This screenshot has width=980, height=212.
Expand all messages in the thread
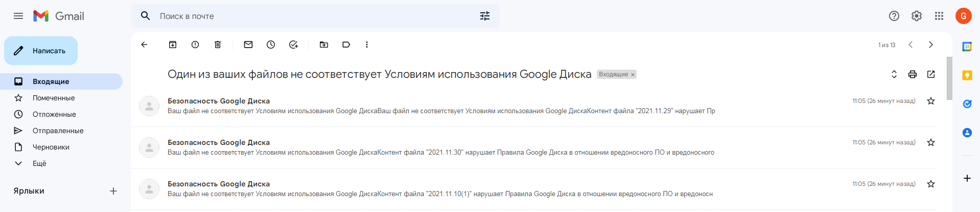894,74
